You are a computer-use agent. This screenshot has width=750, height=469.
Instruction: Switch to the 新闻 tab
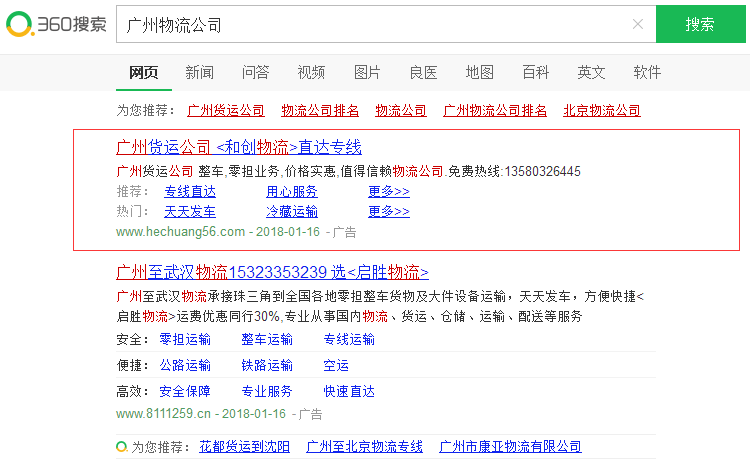pyautogui.click(x=199, y=72)
